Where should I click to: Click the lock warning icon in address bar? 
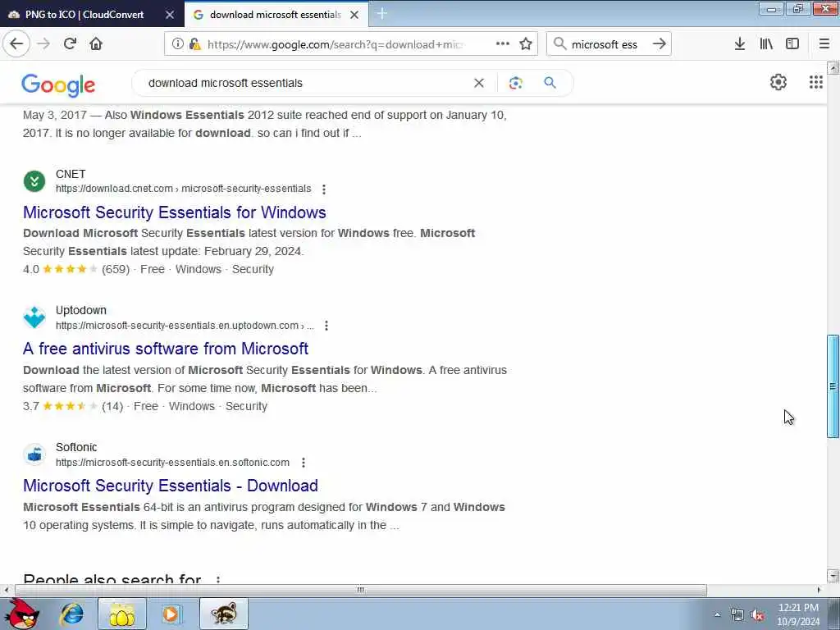coord(194,44)
